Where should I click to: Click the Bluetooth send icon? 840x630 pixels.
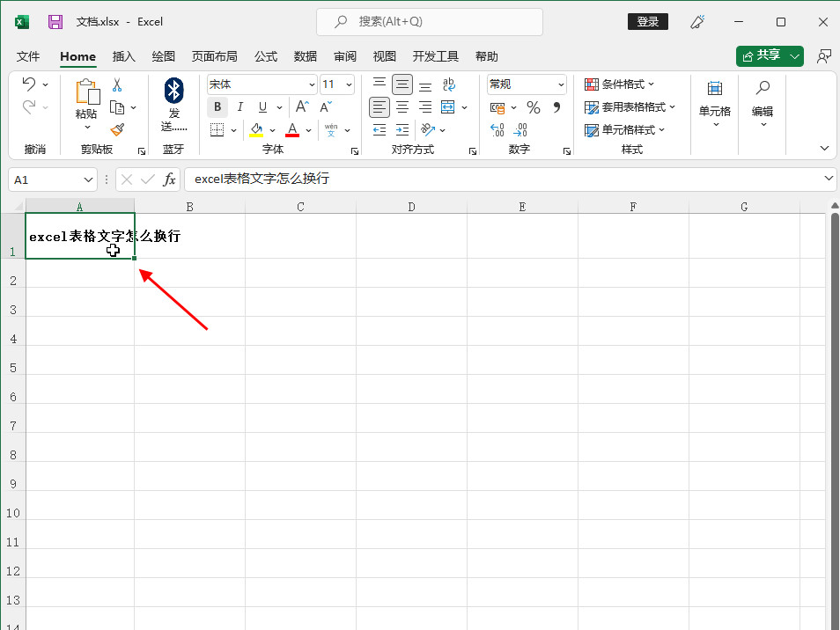click(173, 90)
